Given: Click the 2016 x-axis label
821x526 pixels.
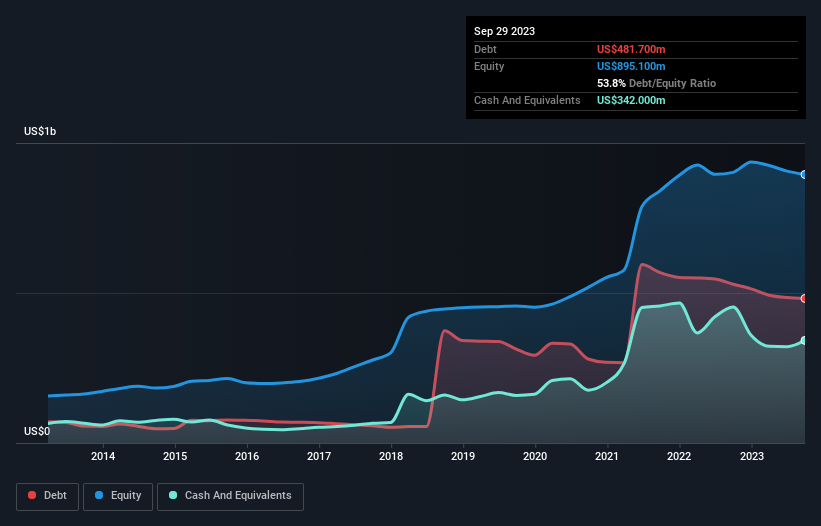Looking at the screenshot, I should 247,456.
